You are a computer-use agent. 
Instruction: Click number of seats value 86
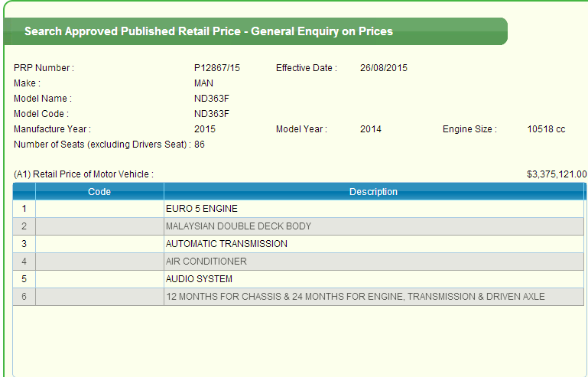(200, 145)
